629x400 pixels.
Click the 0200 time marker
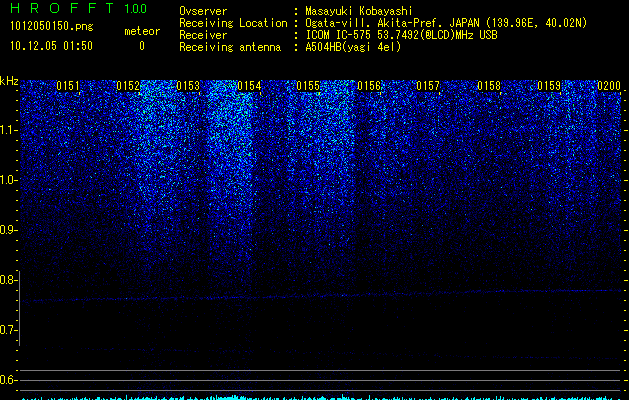(x=609, y=86)
